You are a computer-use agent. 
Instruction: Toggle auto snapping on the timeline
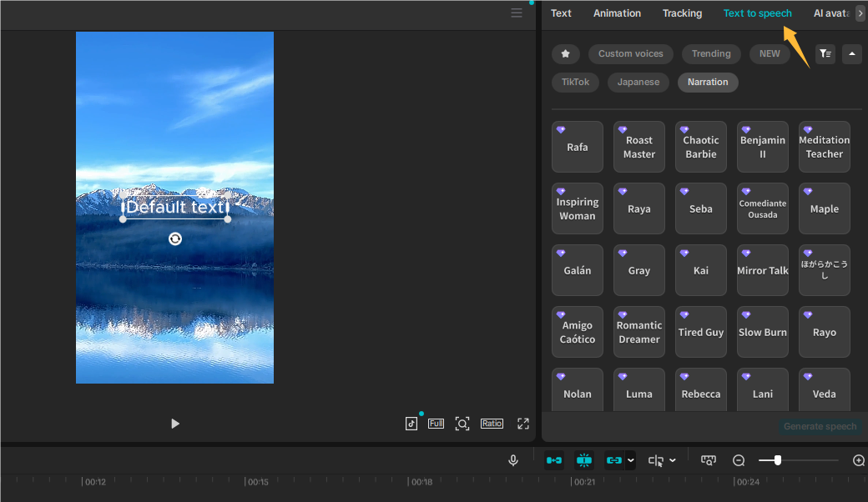584,460
